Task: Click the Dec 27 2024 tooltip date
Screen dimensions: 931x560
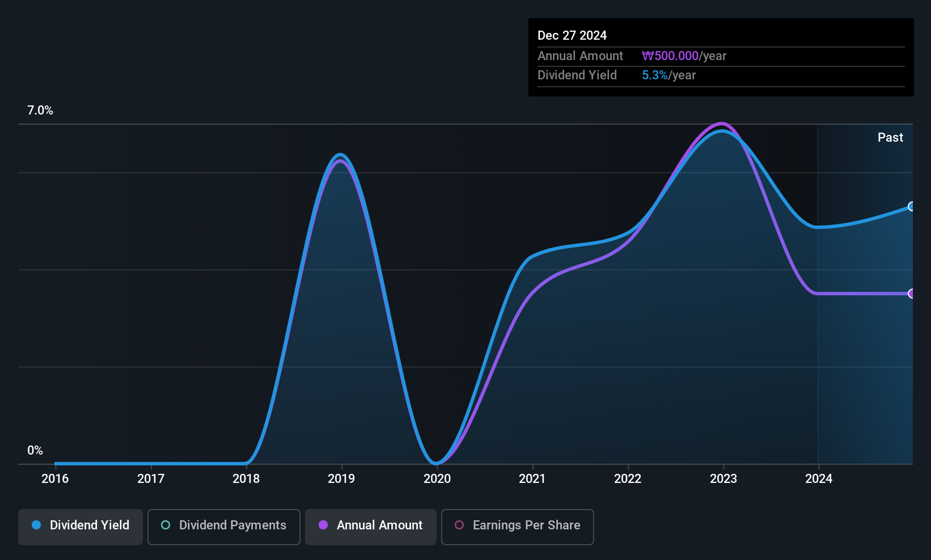Action: (572, 36)
